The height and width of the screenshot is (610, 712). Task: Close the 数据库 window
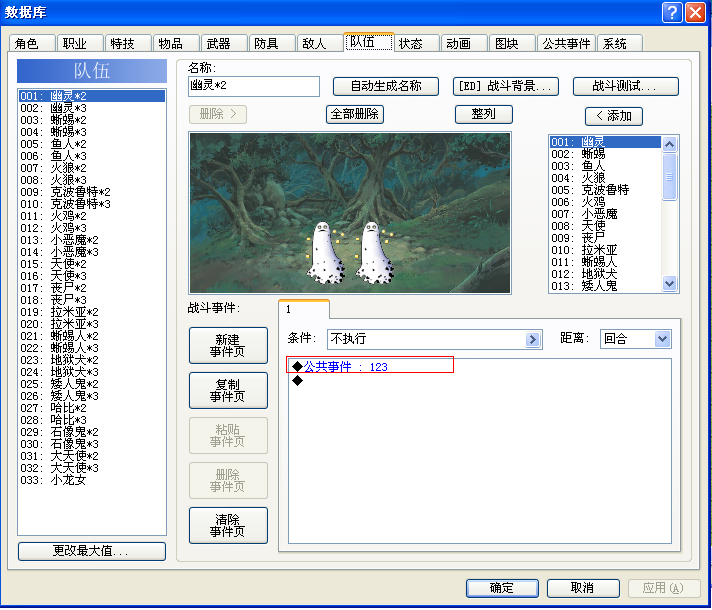(x=695, y=12)
